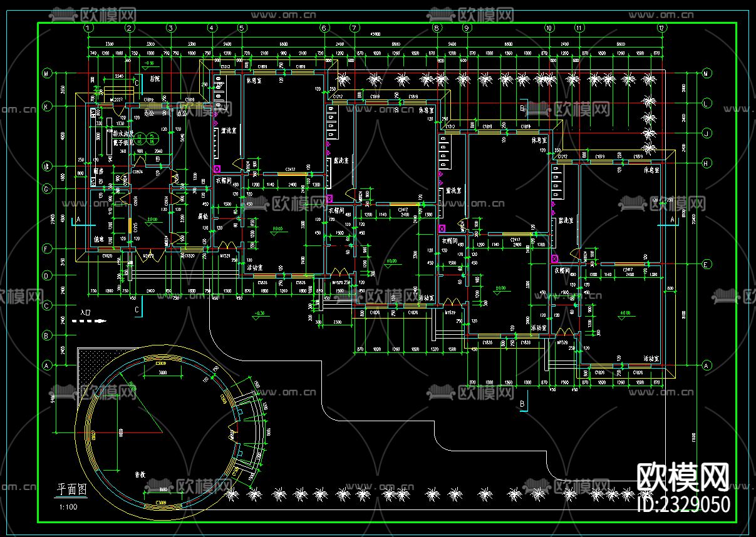The image size is (756, 537).
Task: Select the left-side axis bubble labeled M
Action: point(46,74)
